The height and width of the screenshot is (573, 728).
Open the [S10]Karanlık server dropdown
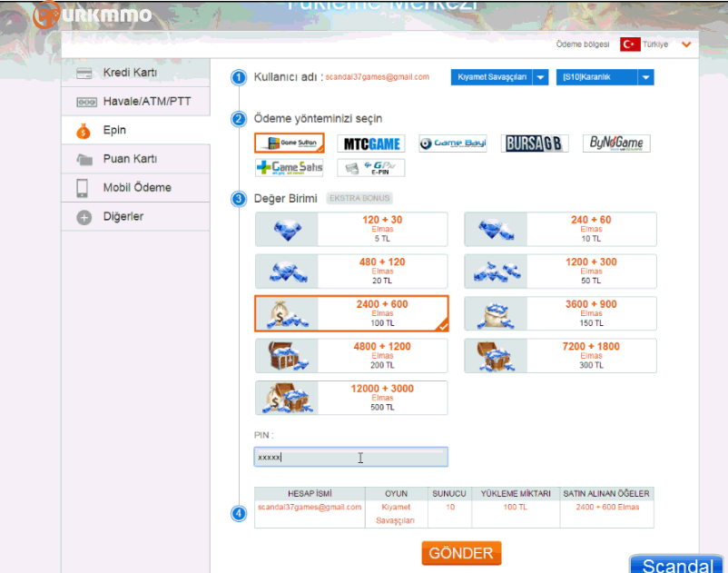pos(605,77)
